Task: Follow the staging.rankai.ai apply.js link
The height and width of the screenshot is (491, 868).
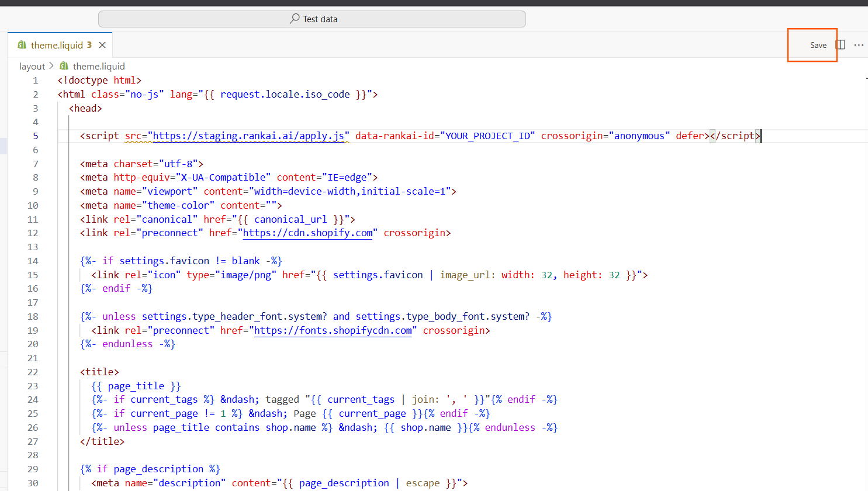Action: point(248,136)
